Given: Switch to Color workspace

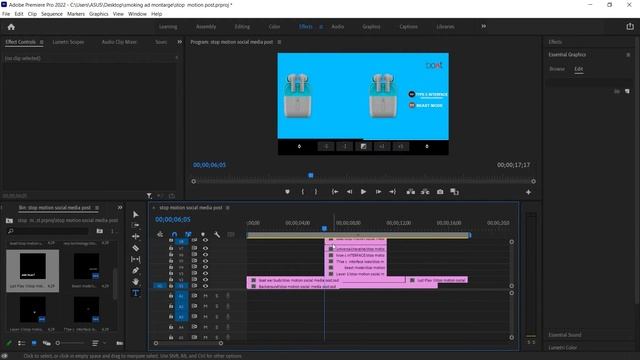Looking at the screenshot, I should [274, 27].
